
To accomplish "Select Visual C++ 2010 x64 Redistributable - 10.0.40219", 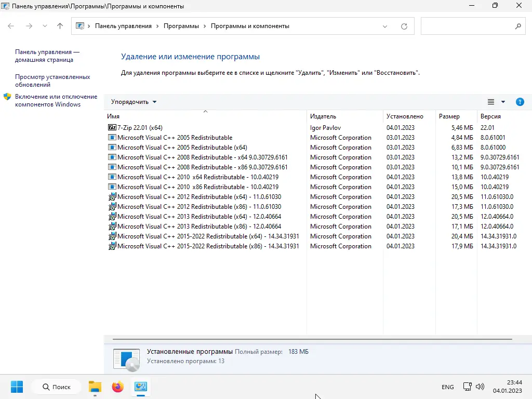I will point(317,177).
